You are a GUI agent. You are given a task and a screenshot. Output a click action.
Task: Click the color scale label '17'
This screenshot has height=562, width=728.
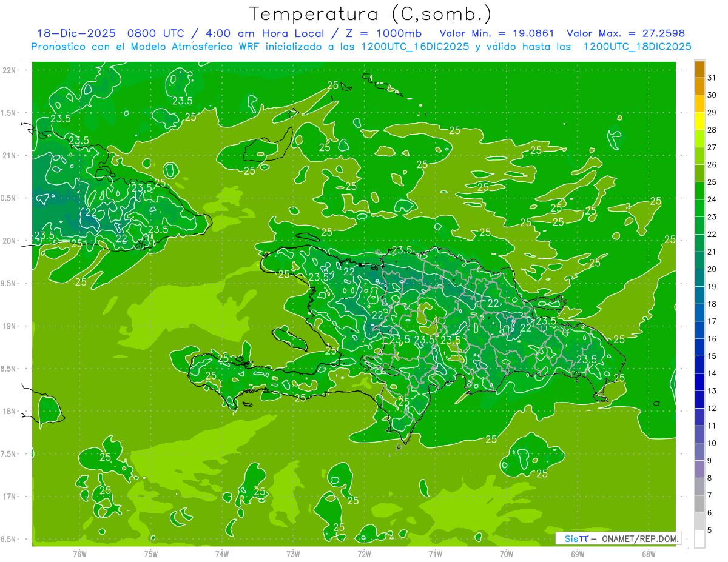tap(712, 321)
